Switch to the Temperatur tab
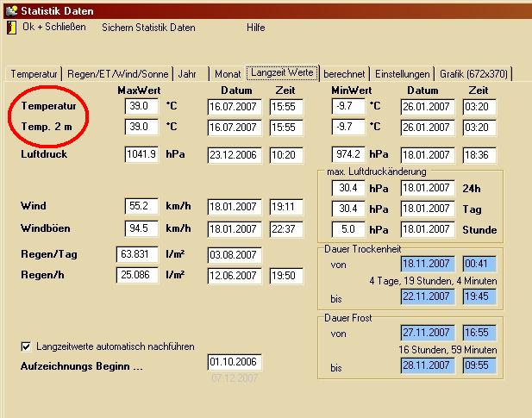532x418 pixels. coord(34,74)
